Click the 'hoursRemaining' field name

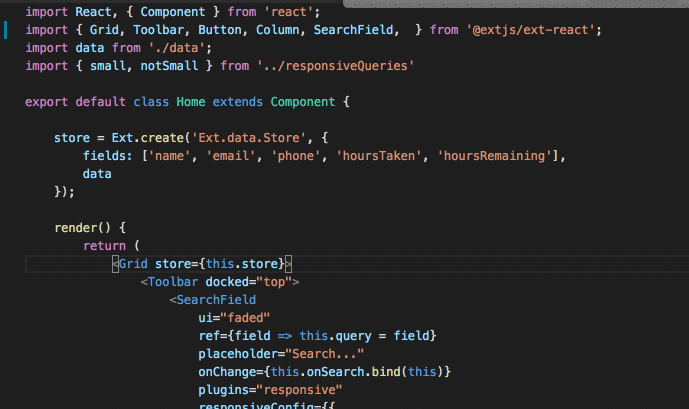494,156
